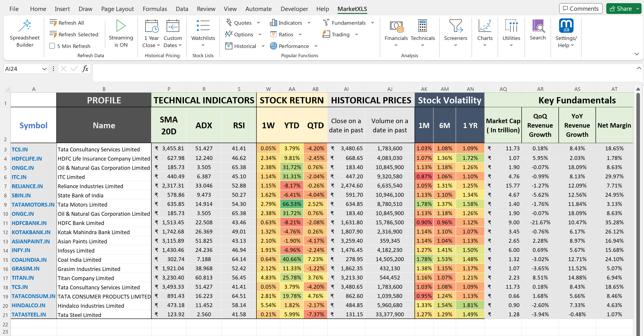Select column header AQ

(x=503, y=89)
